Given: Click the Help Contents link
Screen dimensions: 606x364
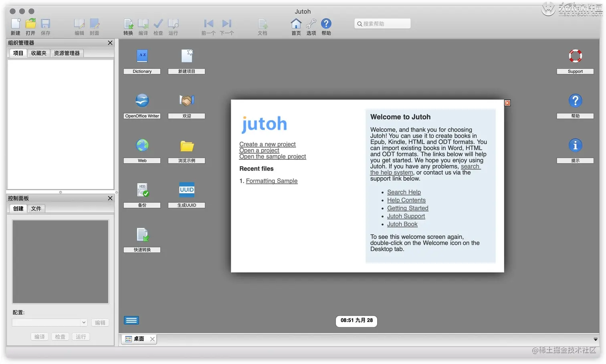Looking at the screenshot, I should coord(406,200).
